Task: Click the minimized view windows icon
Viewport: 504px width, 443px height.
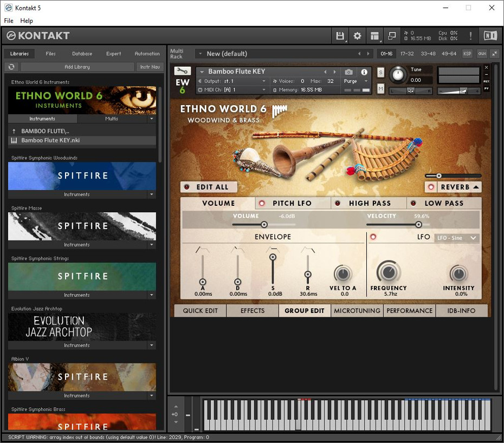Action: 392,36
